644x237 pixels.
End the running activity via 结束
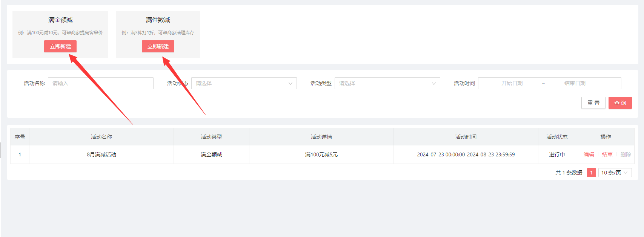click(x=607, y=154)
